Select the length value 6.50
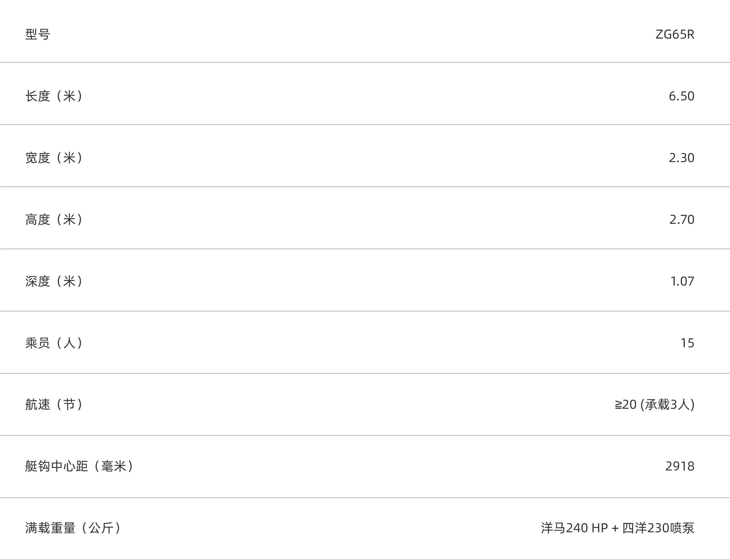 [681, 96]
